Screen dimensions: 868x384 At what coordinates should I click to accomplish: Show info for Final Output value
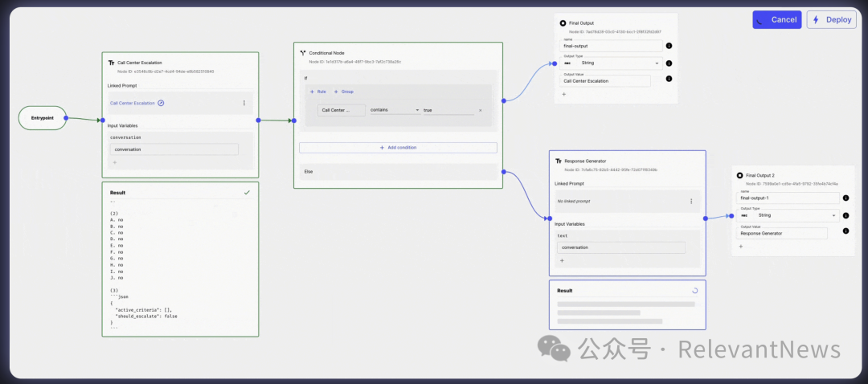(x=669, y=79)
